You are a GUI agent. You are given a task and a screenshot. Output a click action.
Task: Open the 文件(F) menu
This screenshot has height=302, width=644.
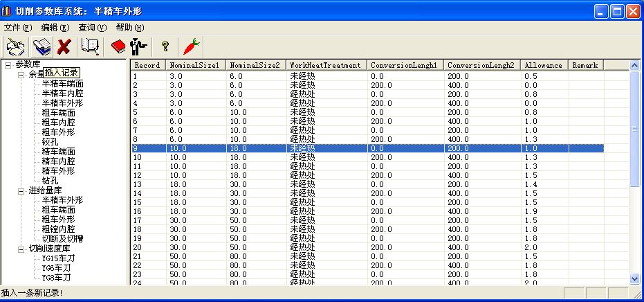coord(18,28)
